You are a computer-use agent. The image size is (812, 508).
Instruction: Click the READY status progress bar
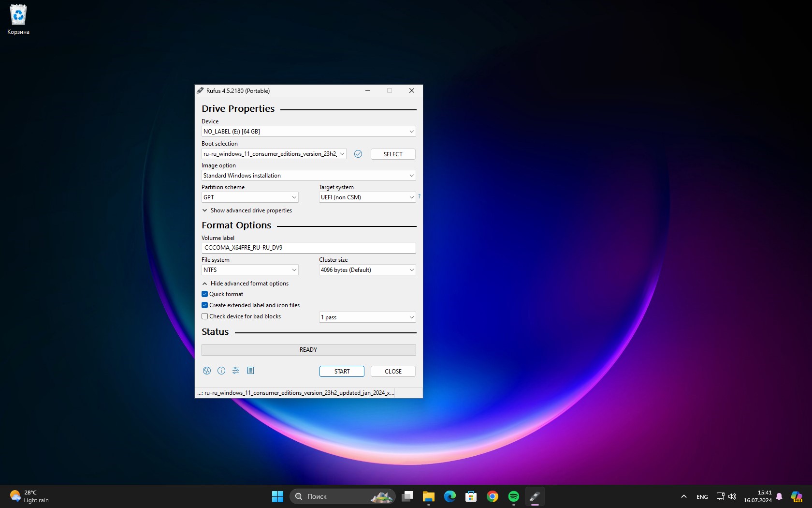308,350
